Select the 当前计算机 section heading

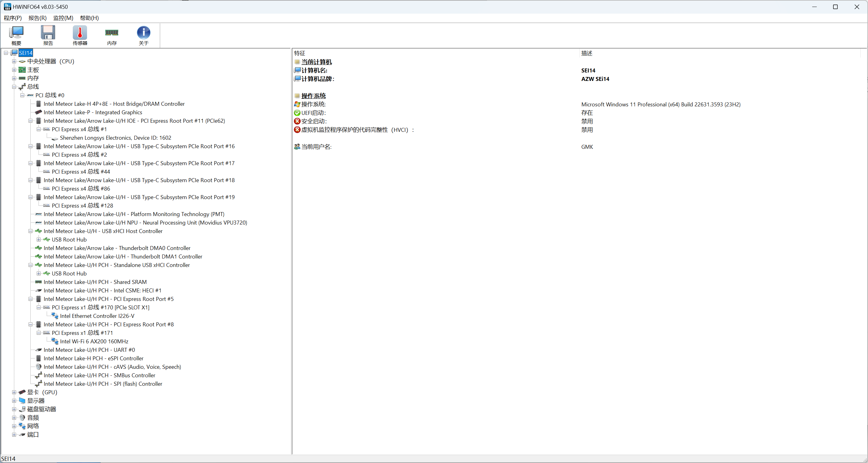click(x=316, y=62)
